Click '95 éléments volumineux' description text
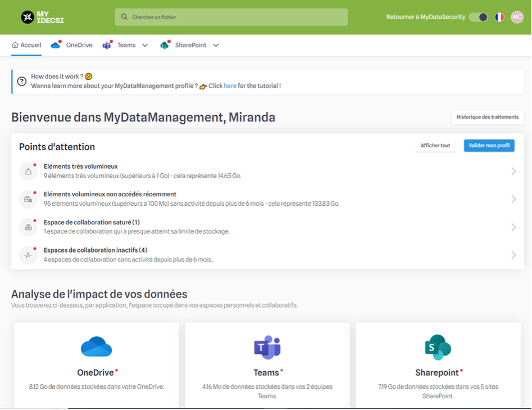532x410 pixels. [x=192, y=204]
